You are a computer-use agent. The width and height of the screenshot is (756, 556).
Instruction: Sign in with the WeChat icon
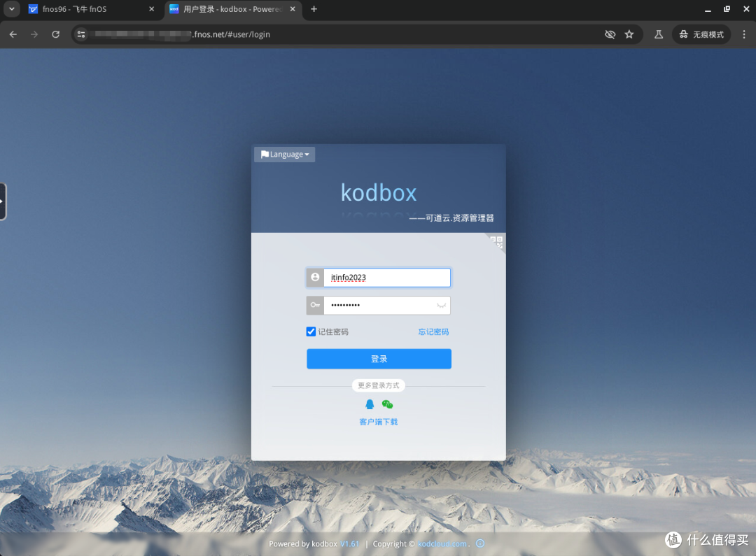pos(387,404)
